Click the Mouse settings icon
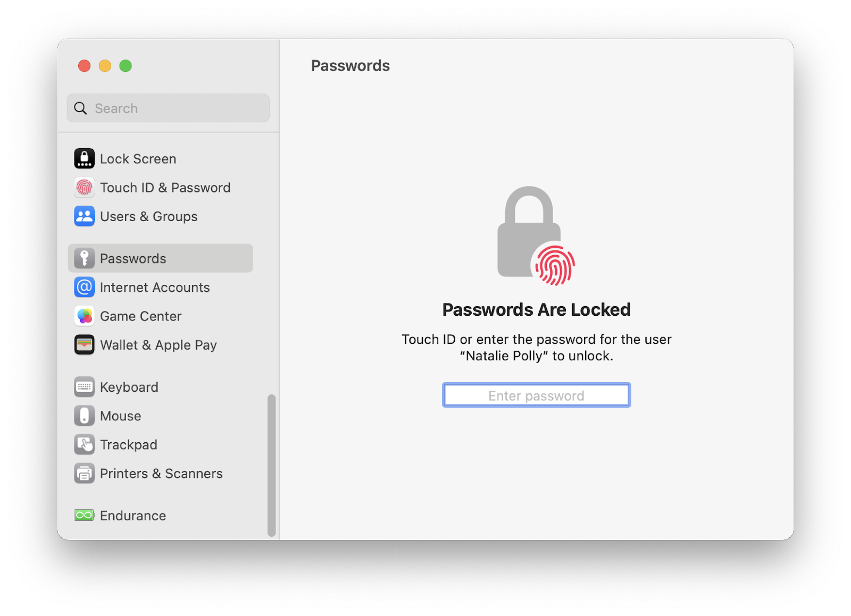851x616 pixels. coord(84,416)
